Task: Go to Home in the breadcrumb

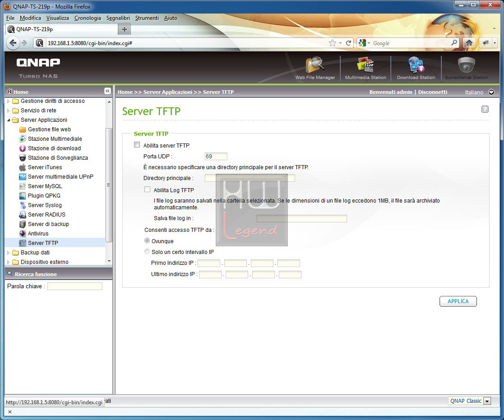Action: pyautogui.click(x=125, y=92)
